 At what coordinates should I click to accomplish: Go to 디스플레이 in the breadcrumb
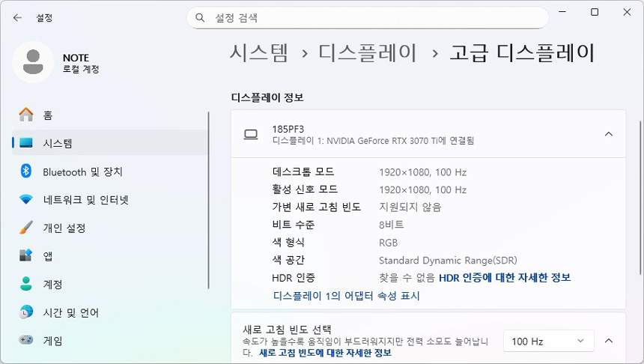point(368,52)
